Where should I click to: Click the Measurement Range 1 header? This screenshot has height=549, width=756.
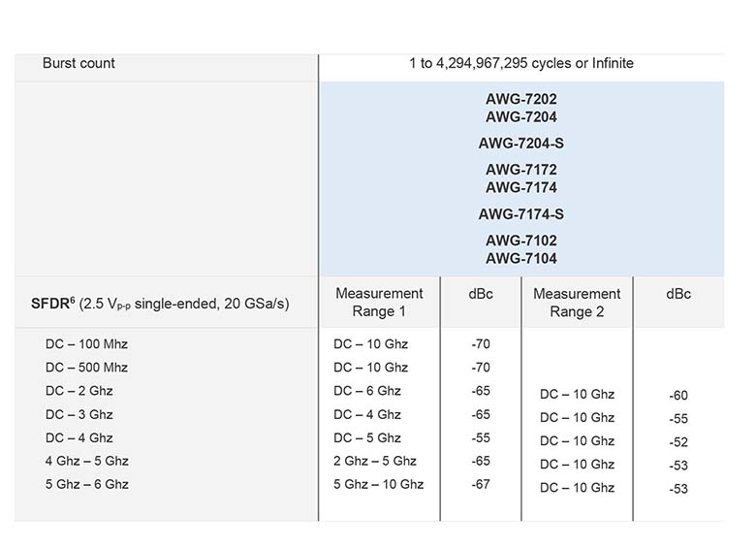click(x=379, y=303)
